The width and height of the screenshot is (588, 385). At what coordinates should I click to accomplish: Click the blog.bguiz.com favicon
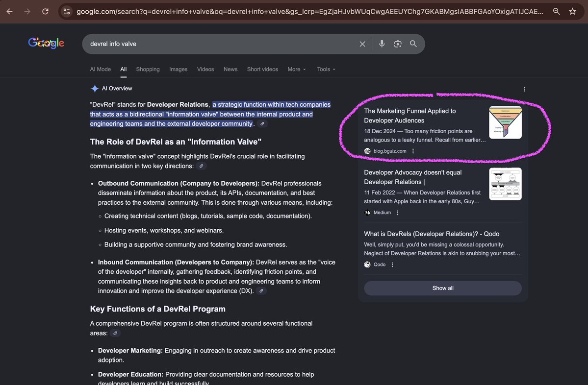coord(367,151)
